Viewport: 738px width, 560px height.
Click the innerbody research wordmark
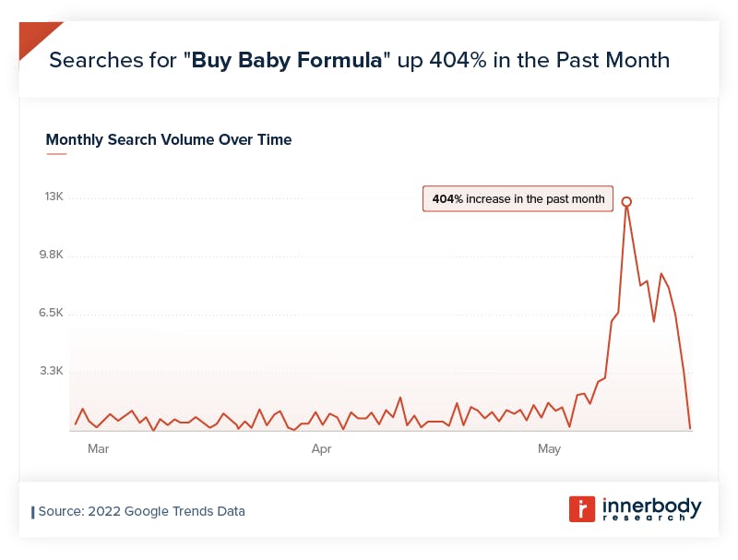pyautogui.click(x=652, y=509)
